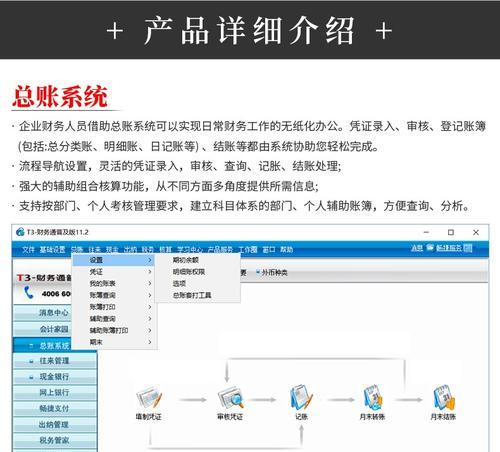The height and width of the screenshot is (452, 500).
Task: Expand the 凭证 submenu arrow
Action: pyautogui.click(x=150, y=272)
